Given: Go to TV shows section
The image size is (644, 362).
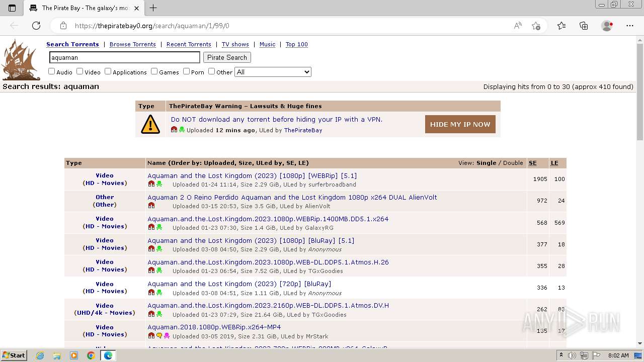Looking at the screenshot, I should coord(235,44).
